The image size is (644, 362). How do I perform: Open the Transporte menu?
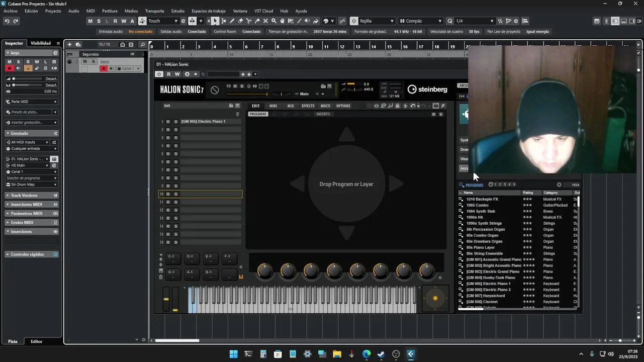(x=154, y=11)
